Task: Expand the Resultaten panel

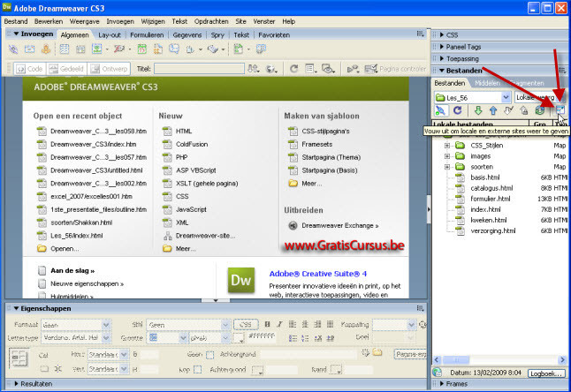Action: (16, 384)
